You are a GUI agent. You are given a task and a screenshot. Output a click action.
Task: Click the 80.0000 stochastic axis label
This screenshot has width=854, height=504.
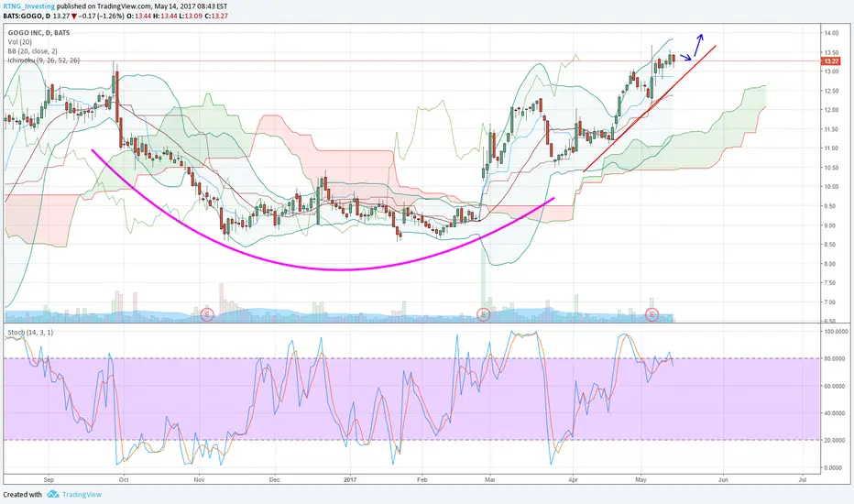pyautogui.click(x=837, y=358)
